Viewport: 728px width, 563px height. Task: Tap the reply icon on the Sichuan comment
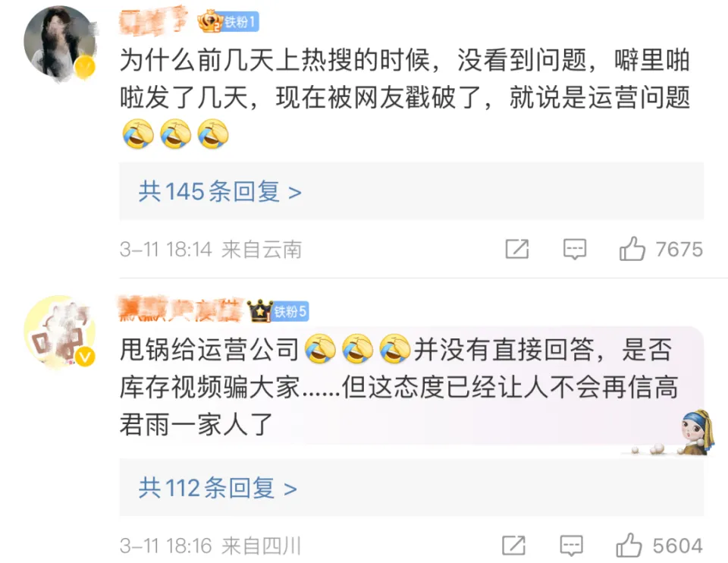tap(571, 546)
